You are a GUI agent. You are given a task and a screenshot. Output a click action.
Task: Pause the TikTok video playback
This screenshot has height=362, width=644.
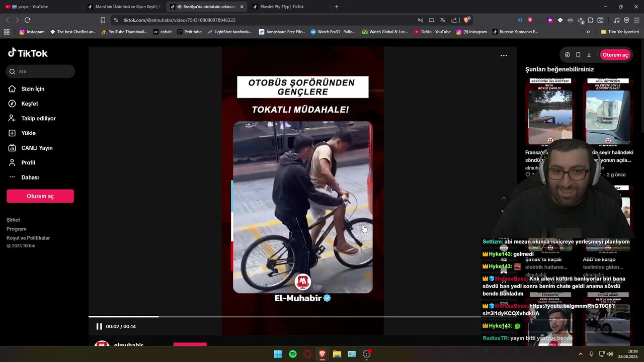click(99, 326)
